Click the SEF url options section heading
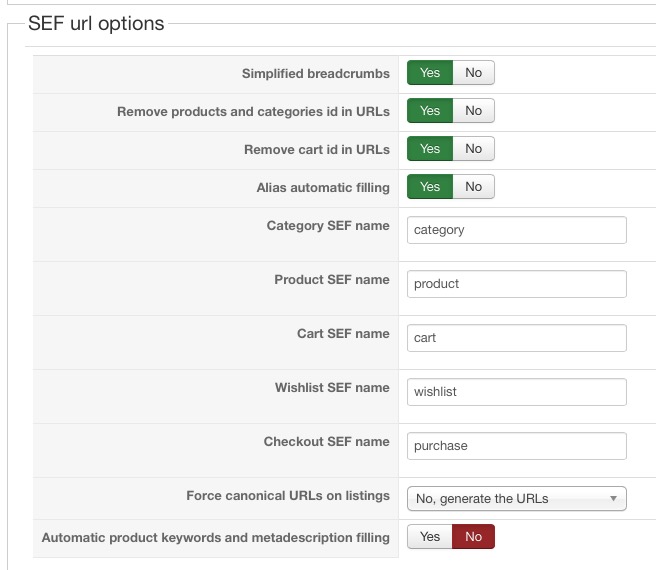The width and height of the screenshot is (656, 570). (96, 23)
